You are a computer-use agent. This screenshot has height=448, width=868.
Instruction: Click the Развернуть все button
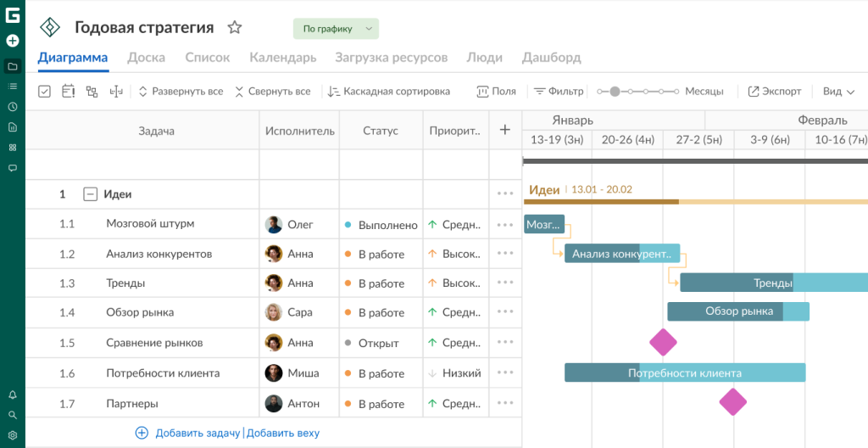[x=180, y=92]
